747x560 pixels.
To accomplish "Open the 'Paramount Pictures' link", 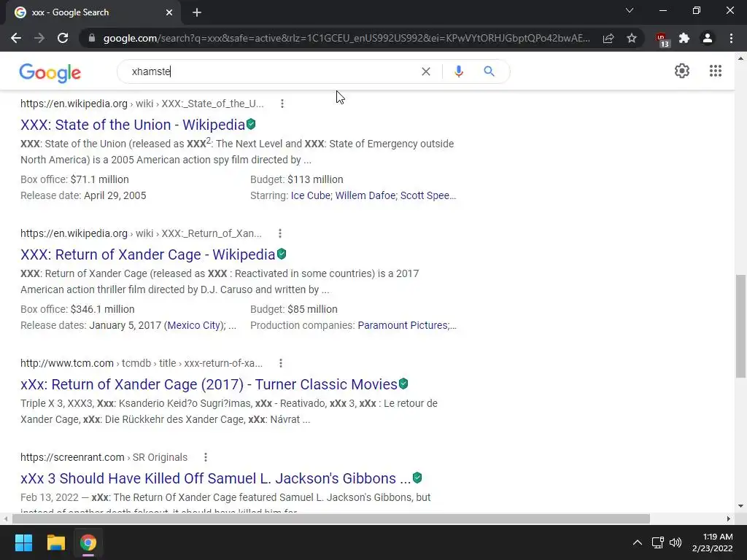I will pyautogui.click(x=403, y=325).
